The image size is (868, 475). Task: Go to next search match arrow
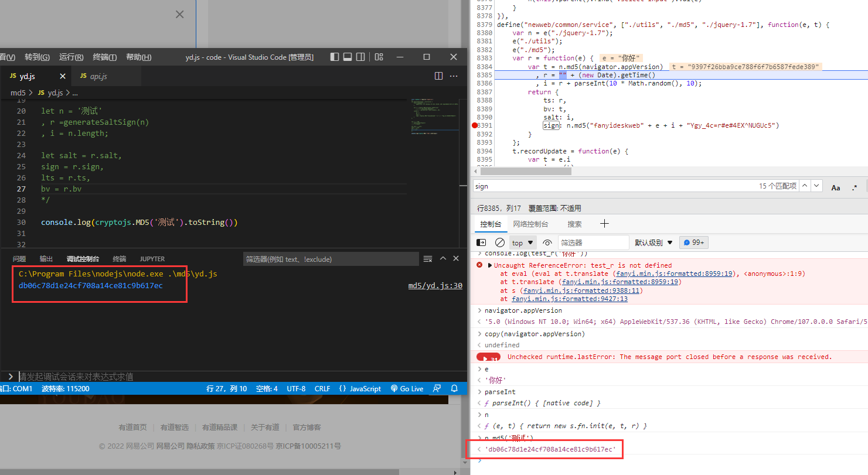(x=817, y=186)
